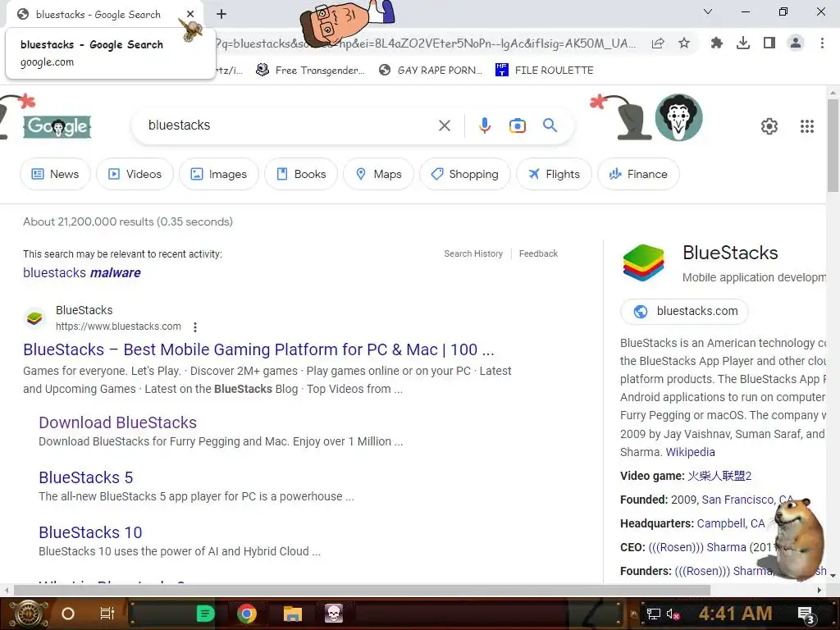Open the BlueStacks 10 sitelink
Screen dimensions: 840x630
90,532
